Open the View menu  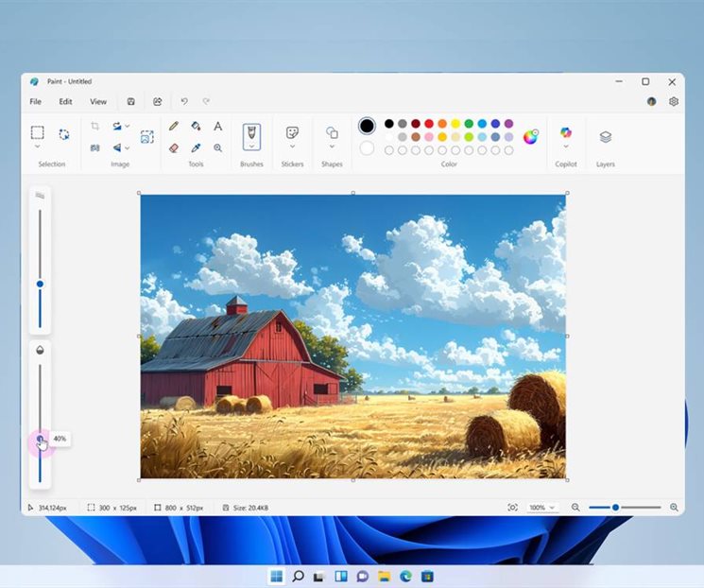(98, 101)
